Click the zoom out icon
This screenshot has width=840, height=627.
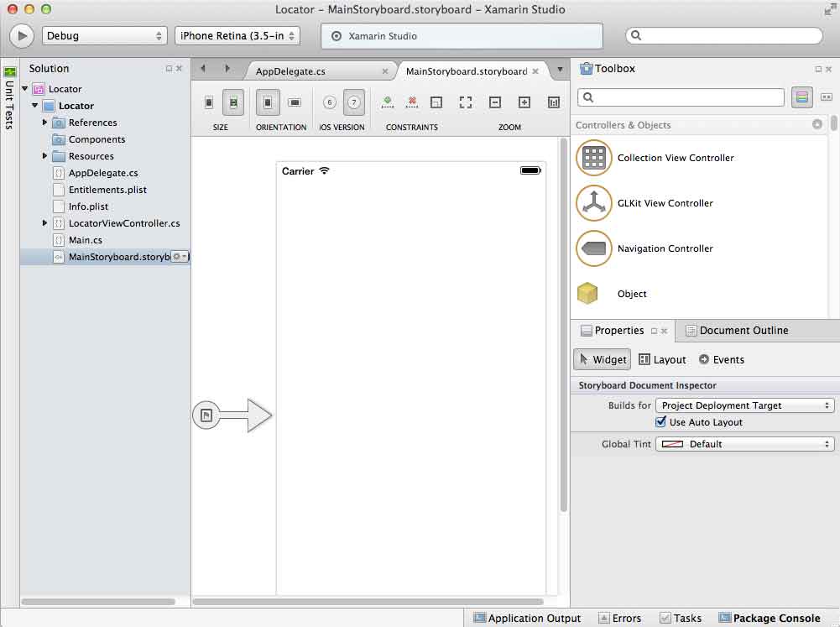495,102
